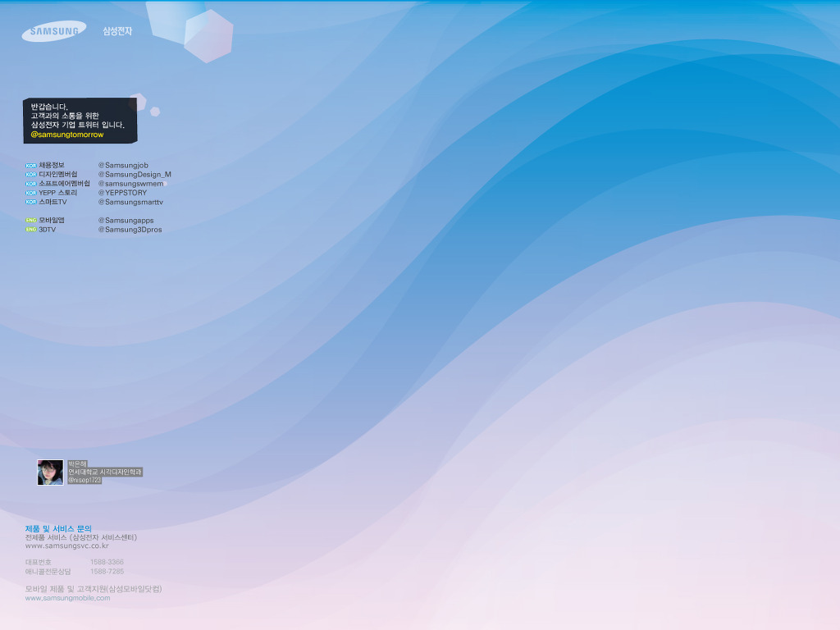Click the ENG badge beside 3DTV
Viewport: 840px width, 630px height.
pos(31,230)
